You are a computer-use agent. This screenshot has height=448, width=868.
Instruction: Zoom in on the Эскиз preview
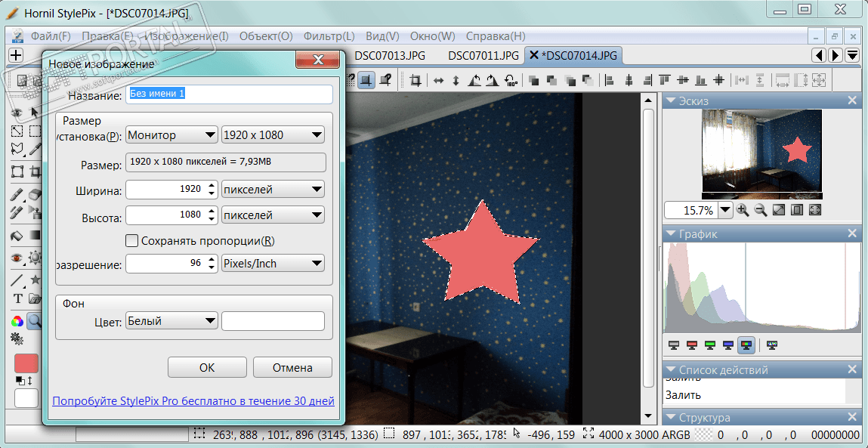click(743, 210)
